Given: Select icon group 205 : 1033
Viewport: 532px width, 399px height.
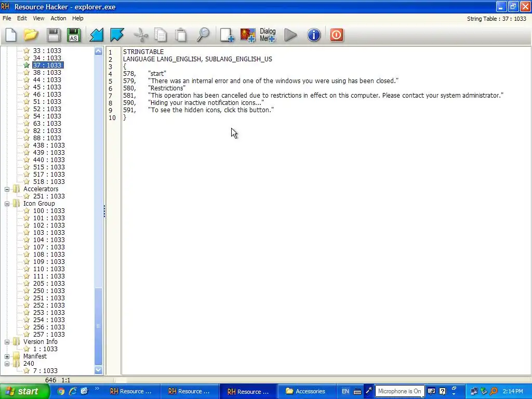Looking at the screenshot, I should [x=49, y=283].
